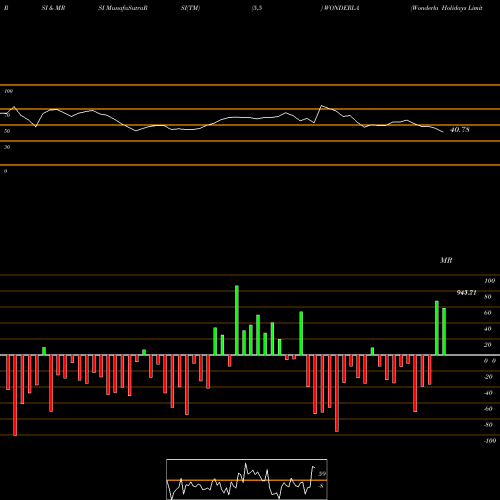Click the RSI axis label 30

(x=7, y=147)
